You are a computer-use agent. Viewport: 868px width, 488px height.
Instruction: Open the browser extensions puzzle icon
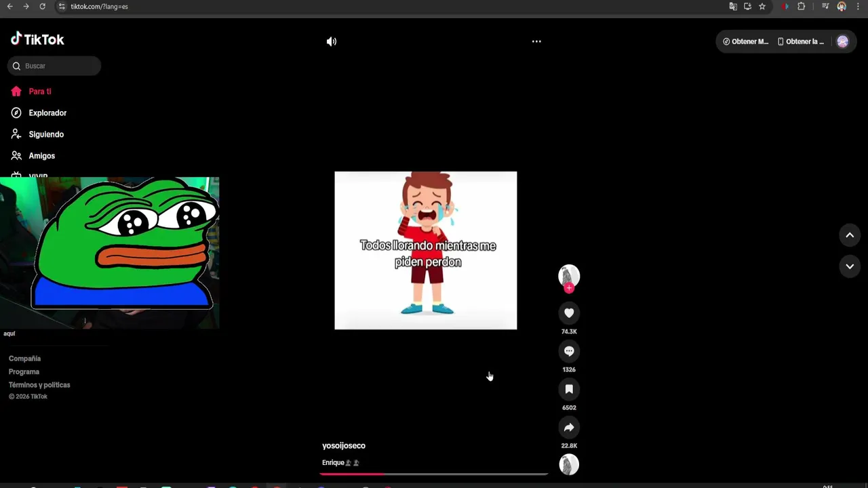pyautogui.click(x=801, y=6)
